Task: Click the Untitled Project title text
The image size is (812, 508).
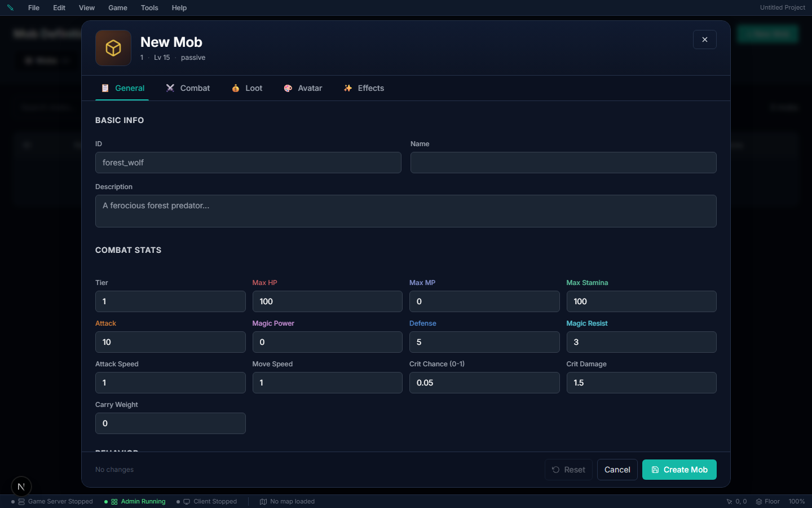Action: [783, 8]
